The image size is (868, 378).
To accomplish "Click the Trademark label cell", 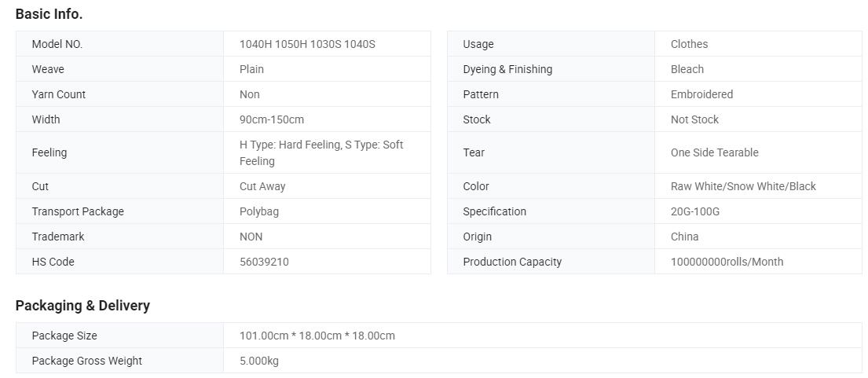I will click(119, 237).
